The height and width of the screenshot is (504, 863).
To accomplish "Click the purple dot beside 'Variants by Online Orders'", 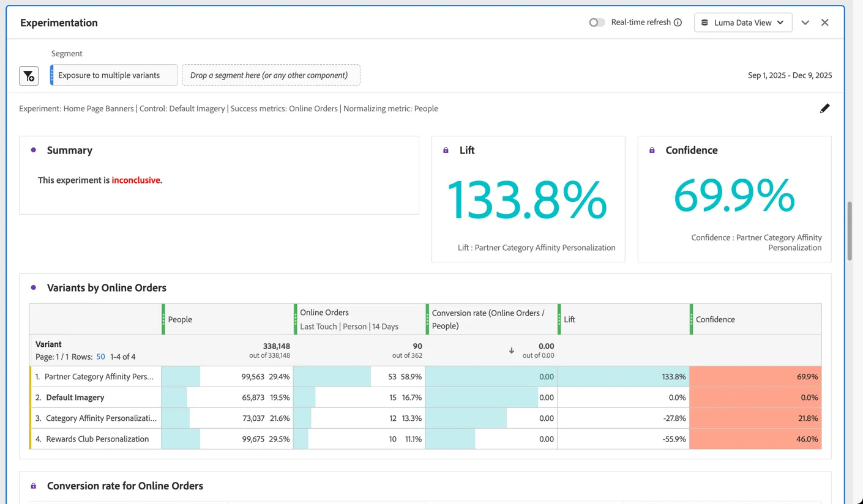I will tap(34, 287).
